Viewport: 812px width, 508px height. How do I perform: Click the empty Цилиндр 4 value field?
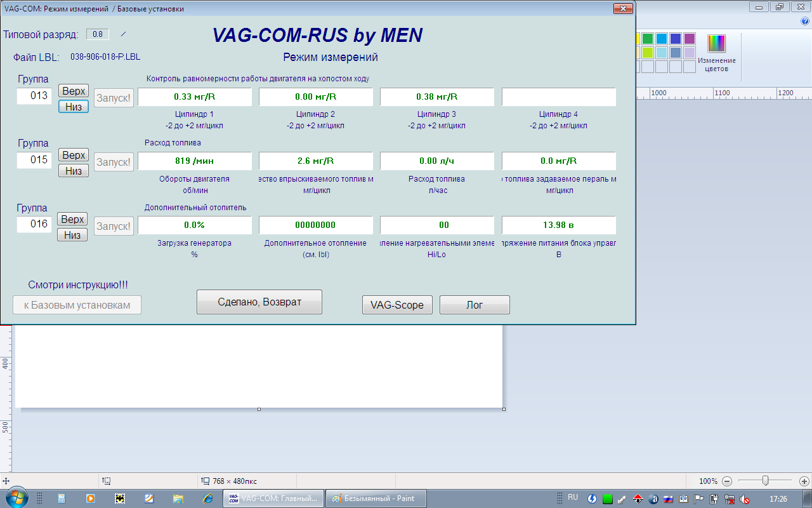coord(559,97)
